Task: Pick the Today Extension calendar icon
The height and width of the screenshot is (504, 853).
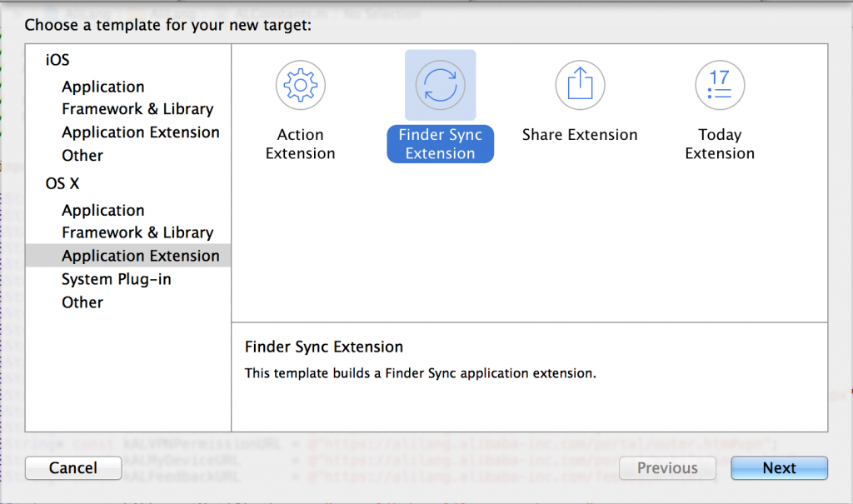Action: 719,85
